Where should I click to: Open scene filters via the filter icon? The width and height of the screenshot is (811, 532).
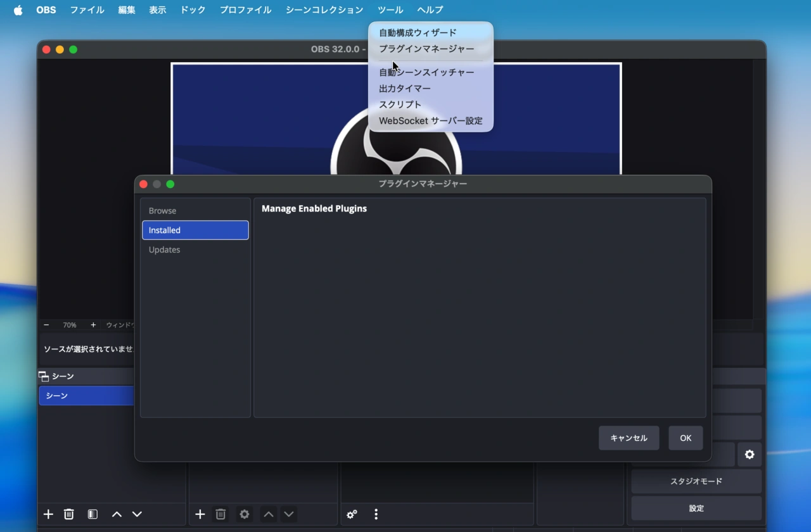(x=93, y=514)
